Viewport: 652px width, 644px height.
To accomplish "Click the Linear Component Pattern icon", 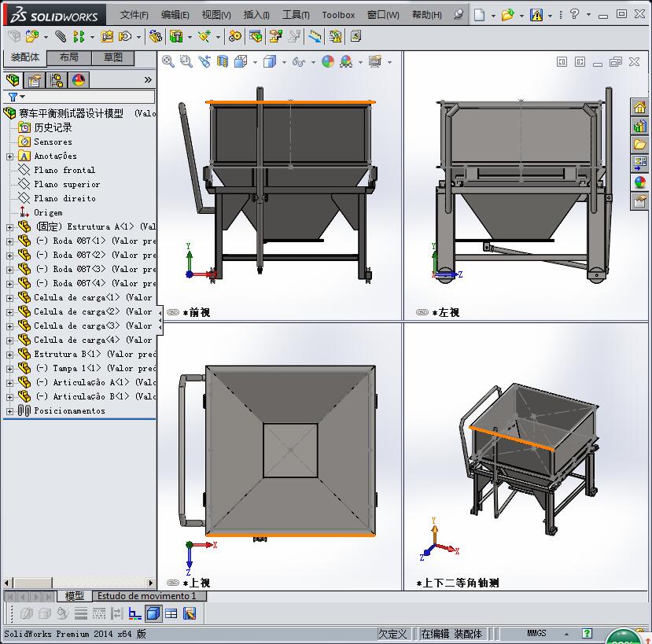I will click(x=78, y=37).
